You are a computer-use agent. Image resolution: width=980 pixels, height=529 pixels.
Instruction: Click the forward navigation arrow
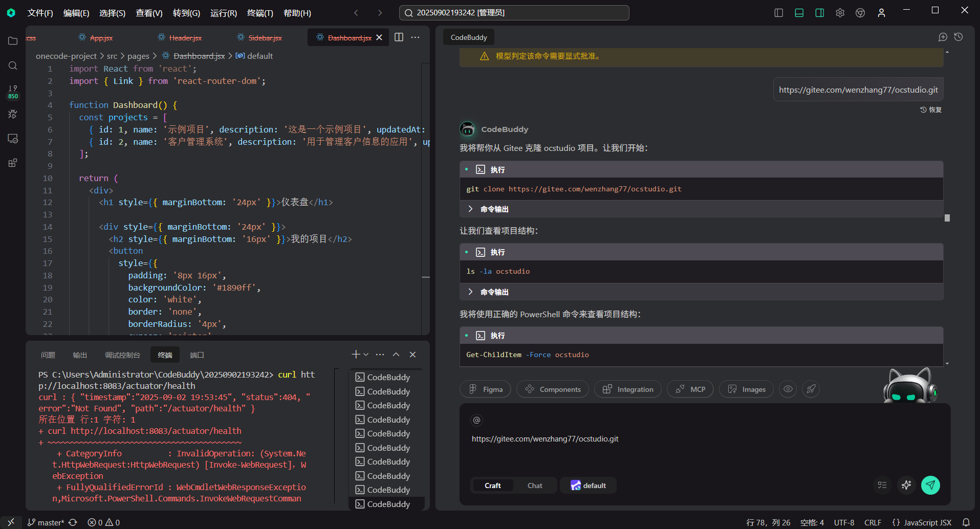coord(380,13)
